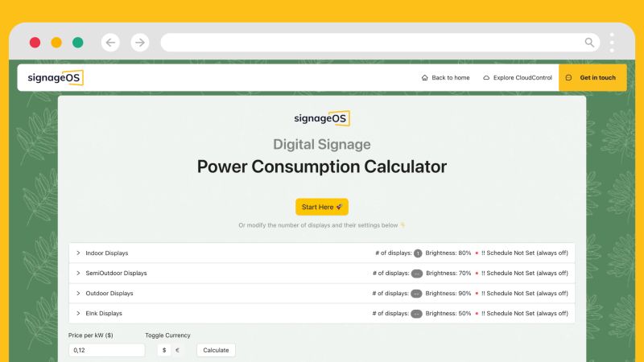Click the Indoor Displays count badge

tap(418, 253)
